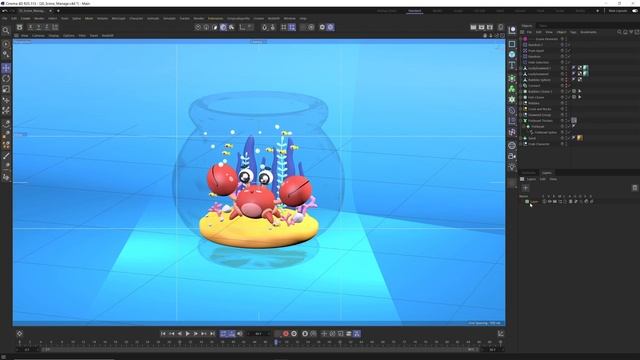Open timeline expand icon at right
Screen dimensions: 640x360
(x=500, y=333)
